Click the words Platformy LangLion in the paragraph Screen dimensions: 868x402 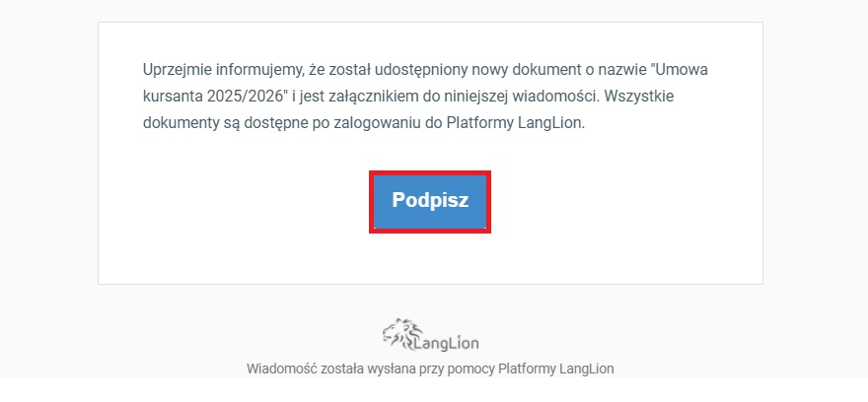pyautogui.click(x=514, y=123)
